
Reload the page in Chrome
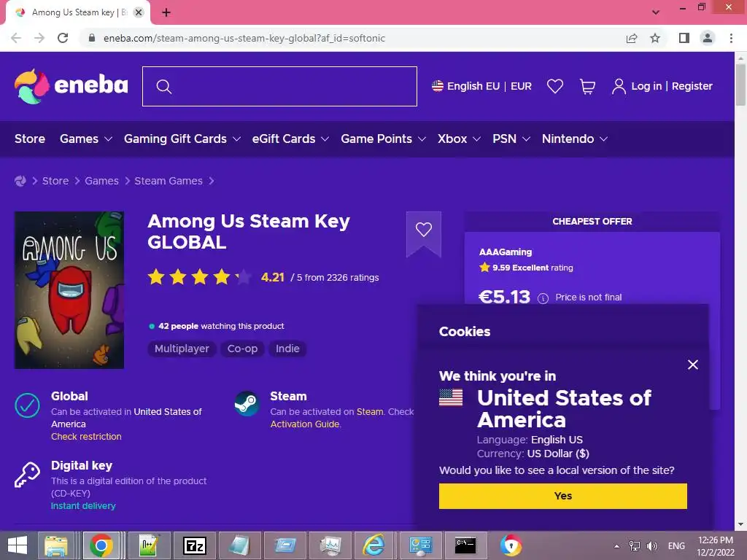63,38
